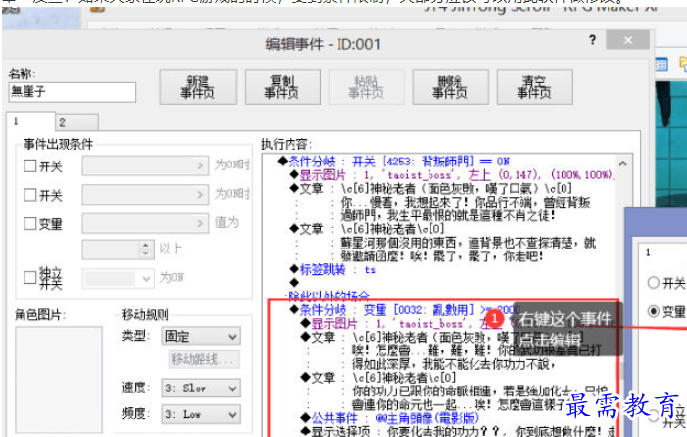Open the first 开关 selector field

point(145,166)
